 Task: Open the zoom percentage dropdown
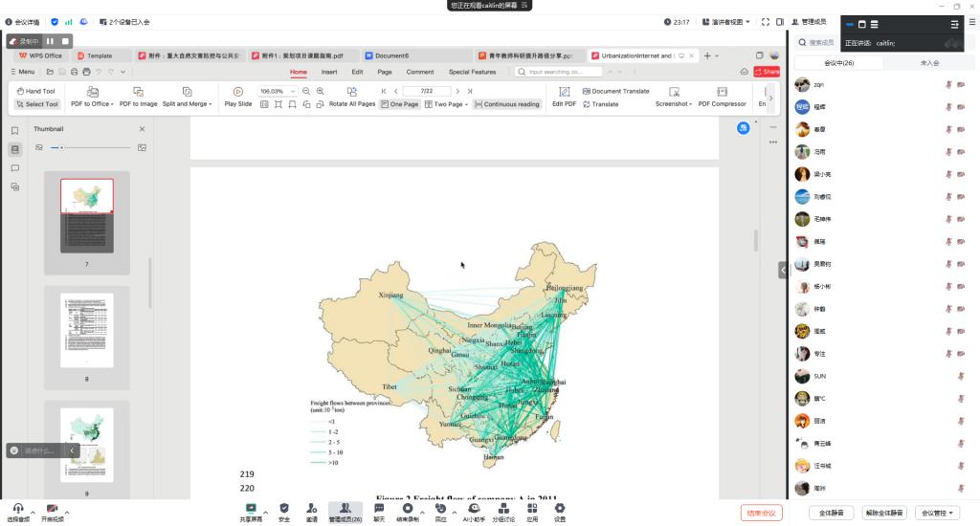(293, 91)
